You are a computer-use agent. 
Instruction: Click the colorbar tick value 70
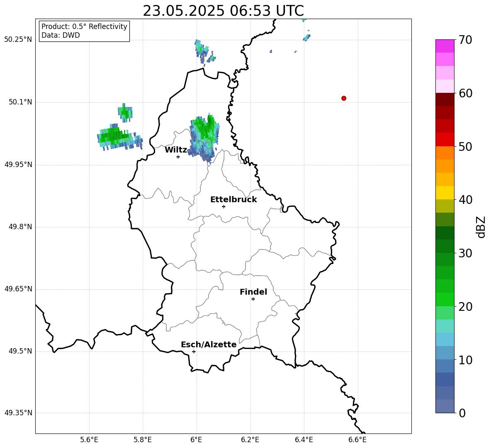[466, 40]
